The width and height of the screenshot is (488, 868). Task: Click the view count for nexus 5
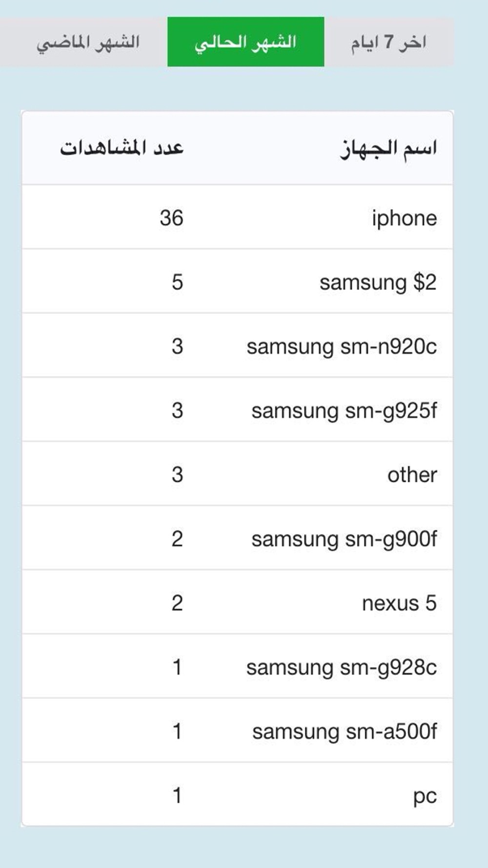pyautogui.click(x=177, y=603)
